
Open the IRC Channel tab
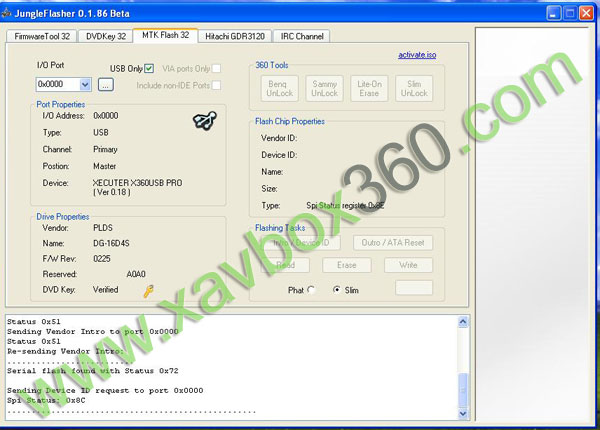pos(302,36)
